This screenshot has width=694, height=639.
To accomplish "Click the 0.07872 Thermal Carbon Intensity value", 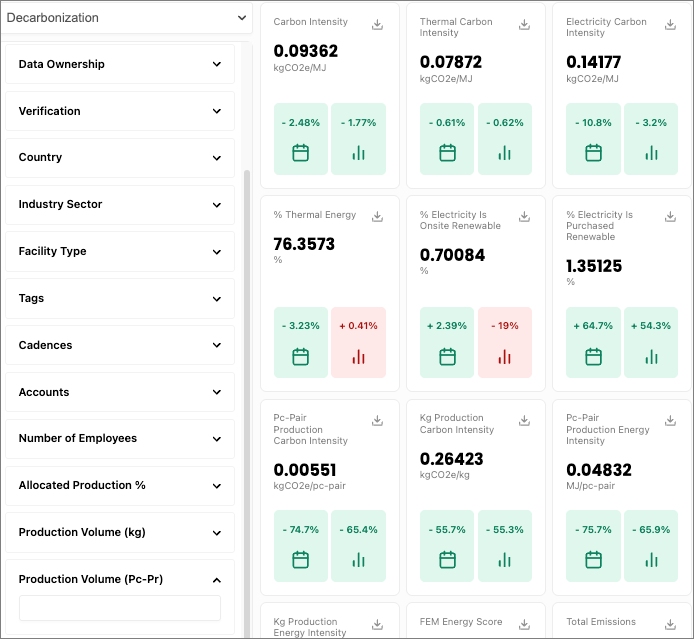I will (x=451, y=62).
